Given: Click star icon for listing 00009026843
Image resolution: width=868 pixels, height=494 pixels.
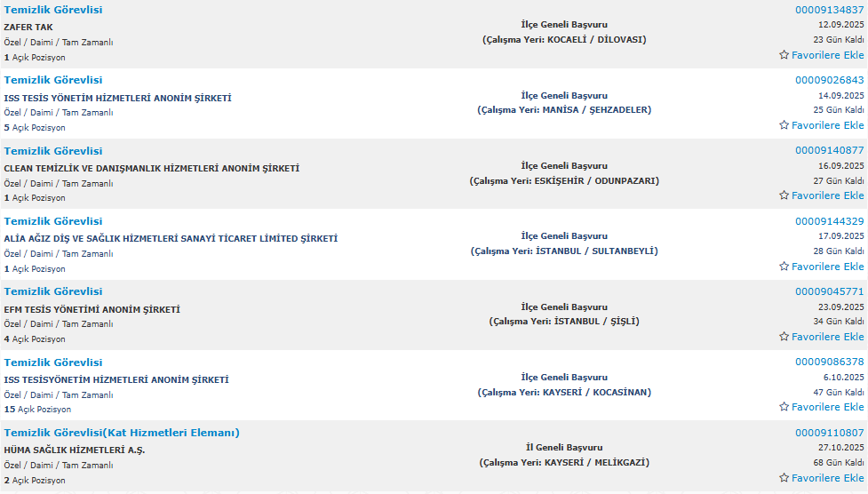Looking at the screenshot, I should coord(784,125).
